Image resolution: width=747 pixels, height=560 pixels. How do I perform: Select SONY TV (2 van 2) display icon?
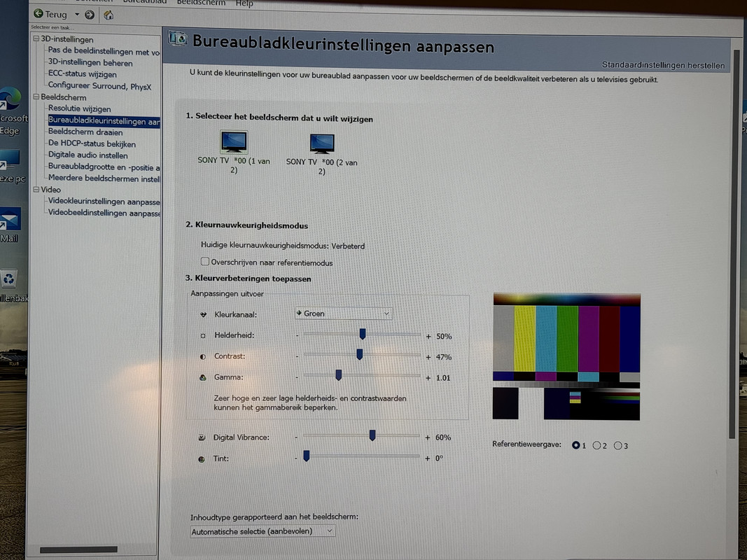322,143
